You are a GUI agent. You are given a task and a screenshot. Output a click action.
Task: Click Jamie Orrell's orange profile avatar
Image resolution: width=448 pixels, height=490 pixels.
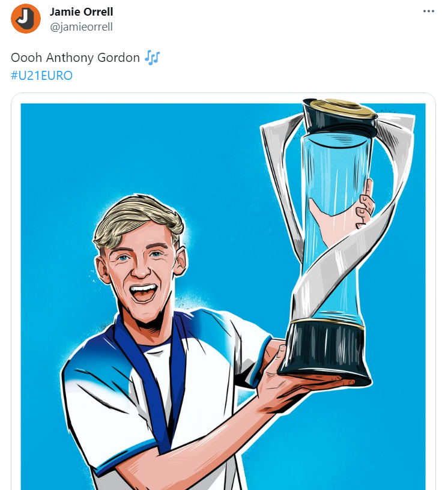click(x=26, y=19)
